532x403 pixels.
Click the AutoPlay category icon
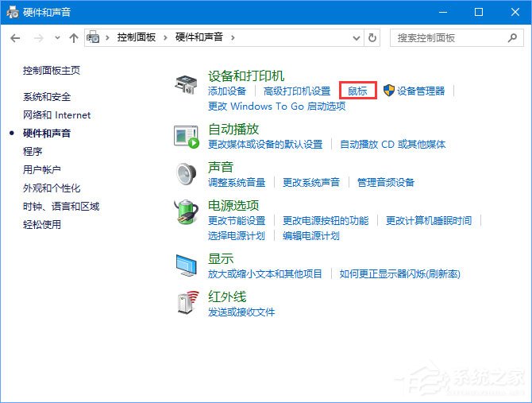(187, 137)
